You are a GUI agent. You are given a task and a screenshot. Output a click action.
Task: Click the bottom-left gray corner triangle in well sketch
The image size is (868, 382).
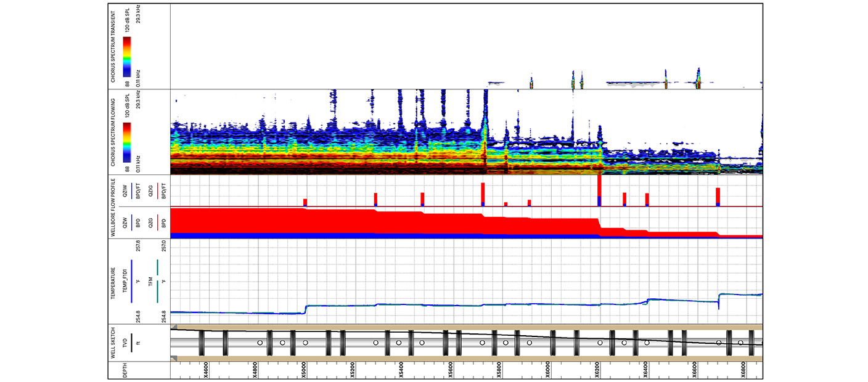coord(174,358)
